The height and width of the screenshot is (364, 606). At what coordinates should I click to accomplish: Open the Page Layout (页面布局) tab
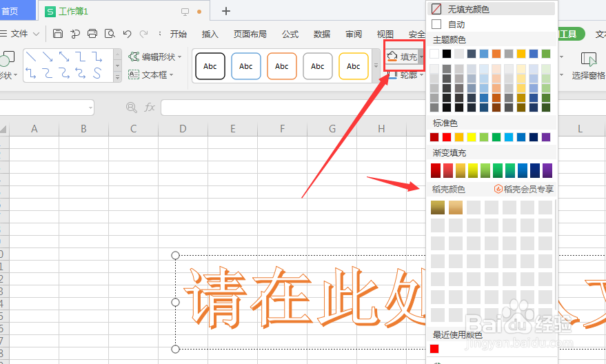250,34
